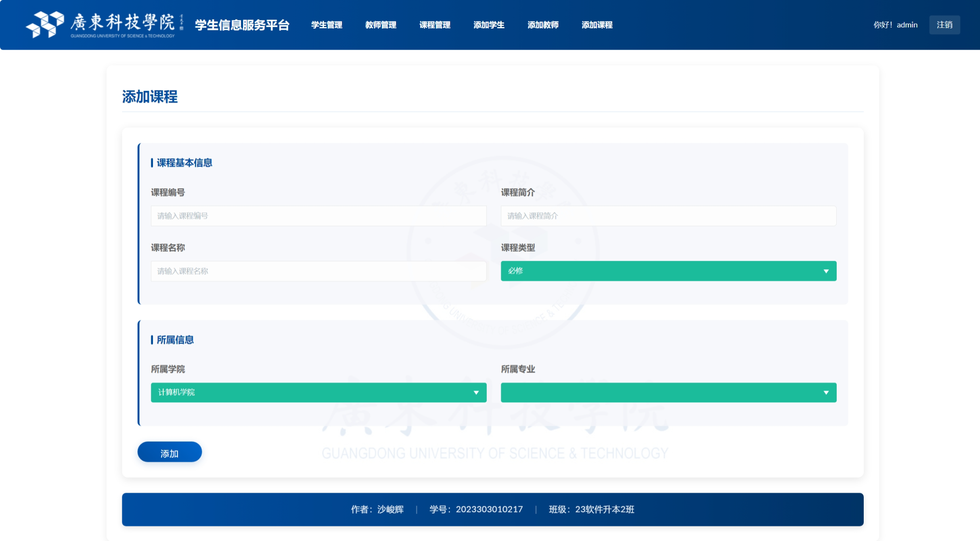
Task: Go to 课程管理 in navigation bar
Action: click(x=435, y=25)
